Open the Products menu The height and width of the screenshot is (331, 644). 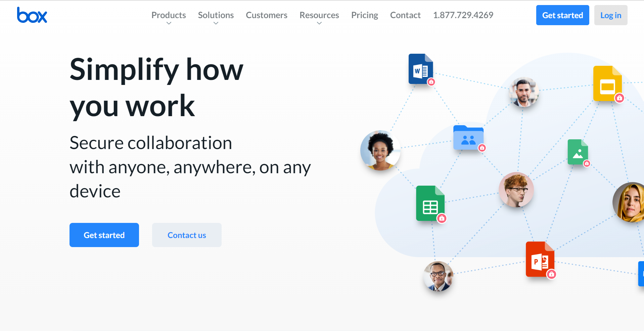coord(169,15)
